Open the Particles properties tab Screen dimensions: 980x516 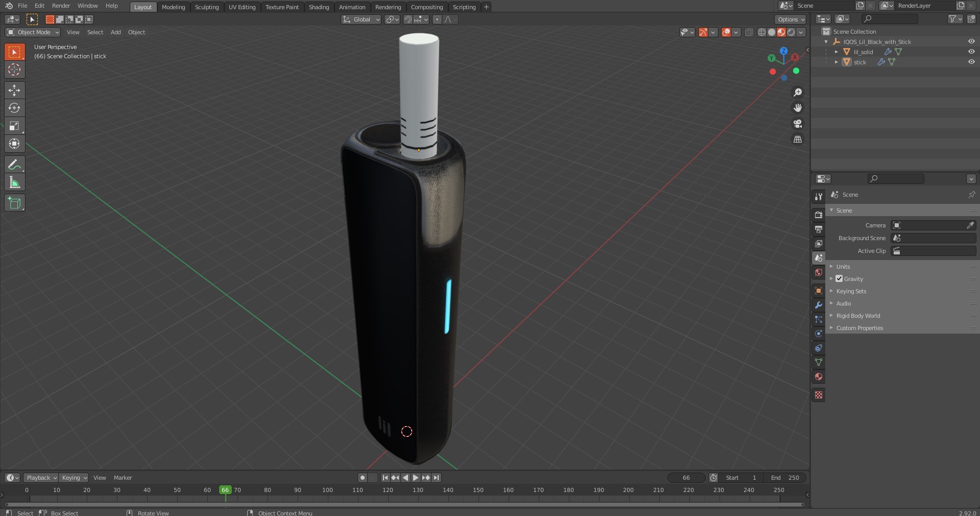819,319
